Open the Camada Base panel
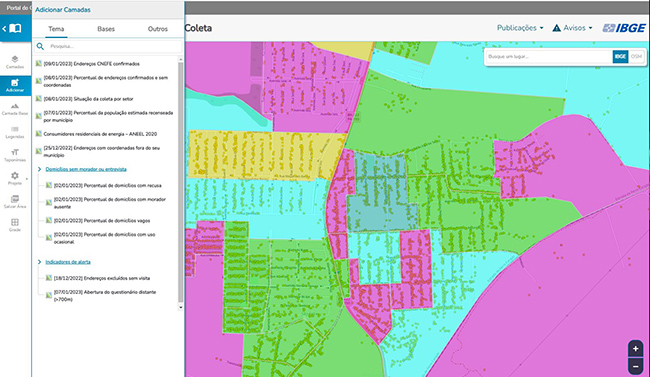Image resolution: width=650 pixels, height=377 pixels. point(15,109)
